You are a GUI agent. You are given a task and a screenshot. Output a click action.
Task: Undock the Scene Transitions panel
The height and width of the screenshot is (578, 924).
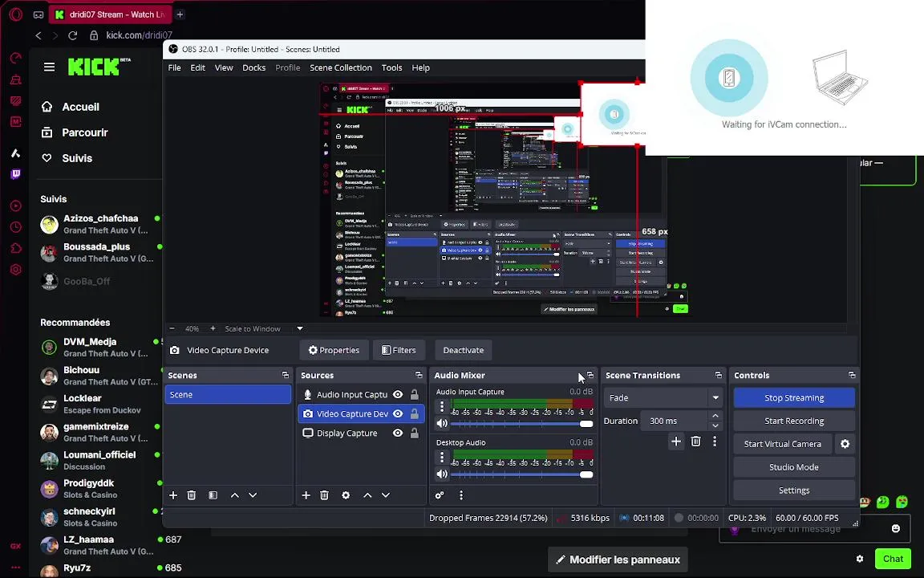(x=719, y=375)
